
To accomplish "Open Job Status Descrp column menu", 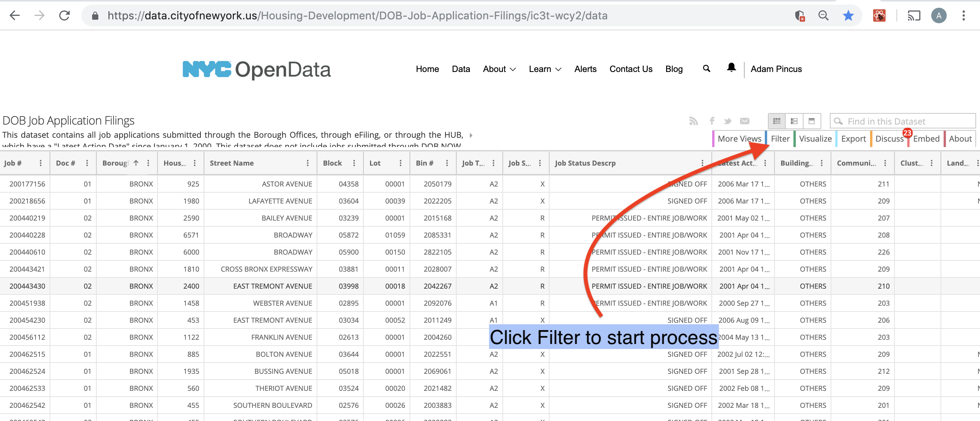I will click(x=702, y=163).
